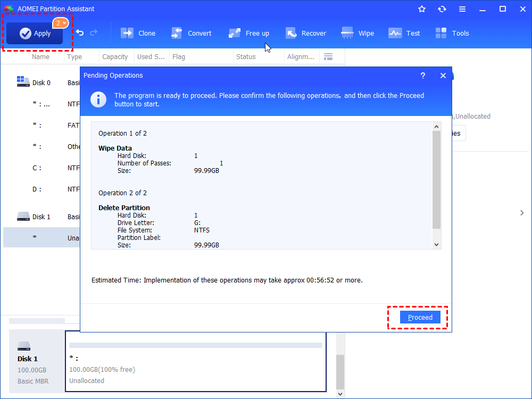Viewport: 532px width, 399px height.
Task: Click the operations list scrollbar thumb
Action: coord(436,180)
